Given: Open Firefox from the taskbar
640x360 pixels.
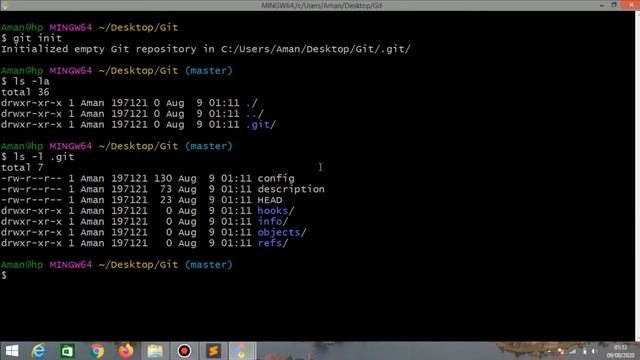Looking at the screenshot, I should click(x=126, y=351).
